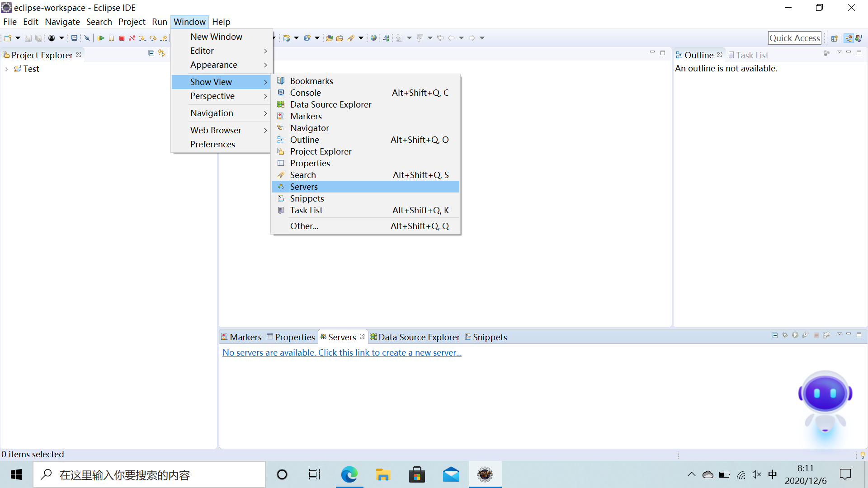Click the Java EE perspective icon
The image size is (868, 488).
[849, 38]
